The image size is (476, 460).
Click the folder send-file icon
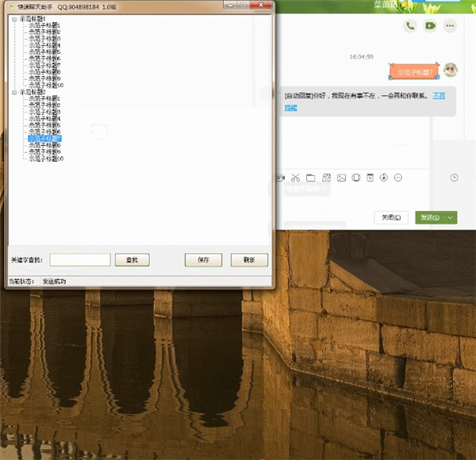coord(310,178)
